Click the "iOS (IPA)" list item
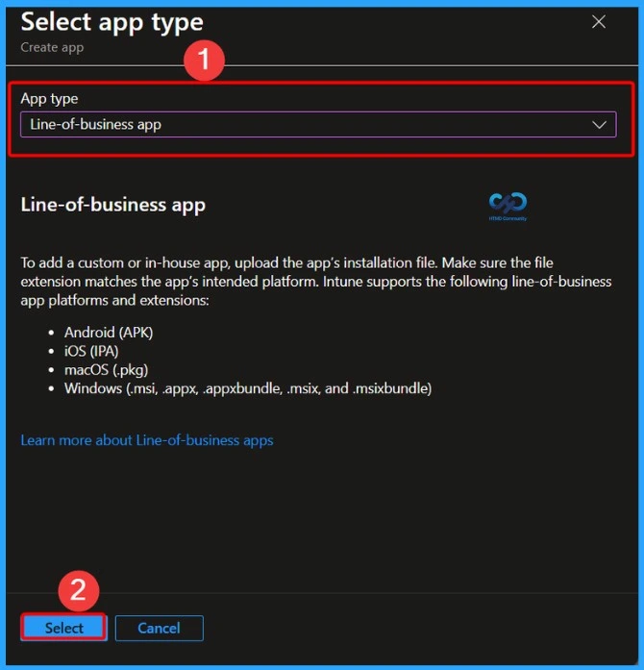Viewport: 644px width, 670px height. click(91, 351)
